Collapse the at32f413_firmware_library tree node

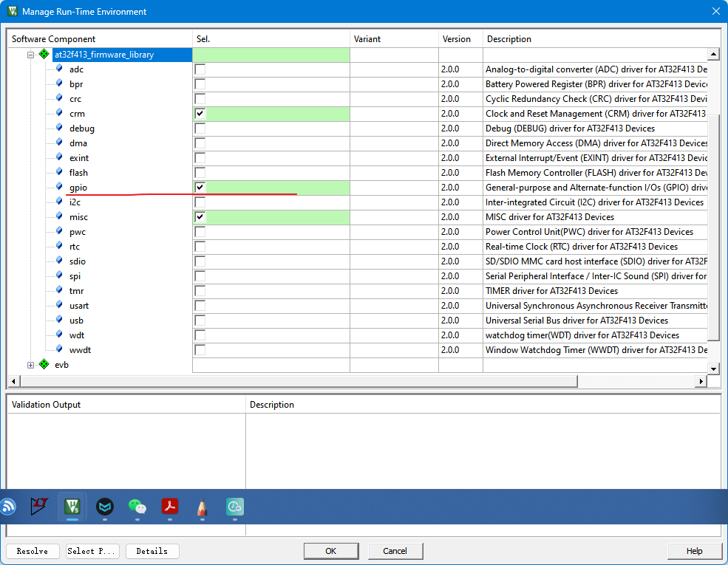pos(30,55)
